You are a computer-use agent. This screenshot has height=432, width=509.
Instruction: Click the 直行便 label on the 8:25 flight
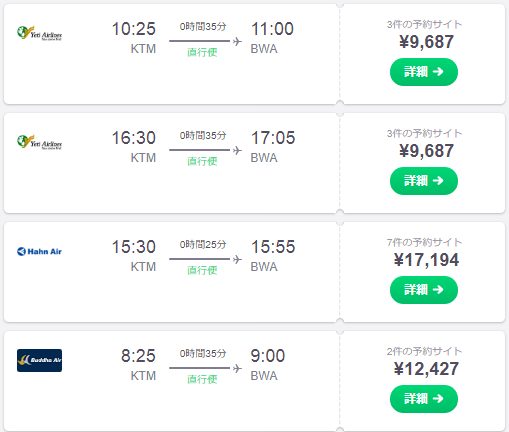coord(202,379)
